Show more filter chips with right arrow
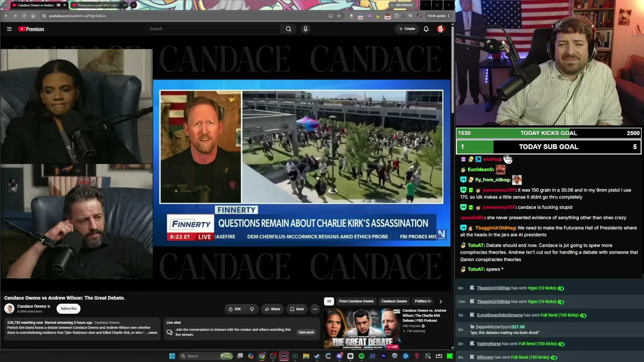644x362 pixels. pos(441,301)
